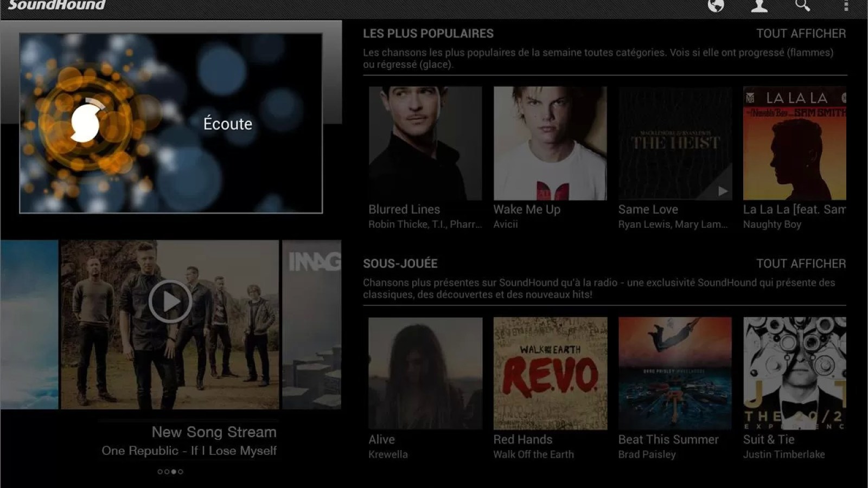Open the user profile icon

(759, 7)
